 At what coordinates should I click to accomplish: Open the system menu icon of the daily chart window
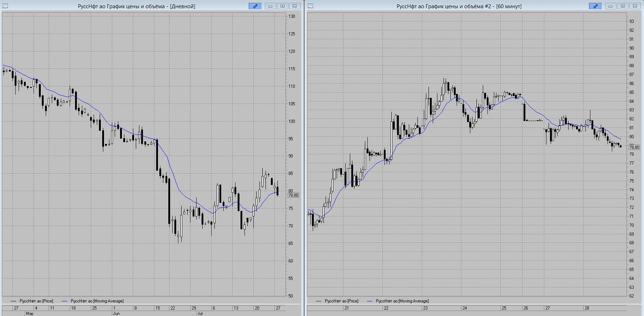[x=5, y=6]
